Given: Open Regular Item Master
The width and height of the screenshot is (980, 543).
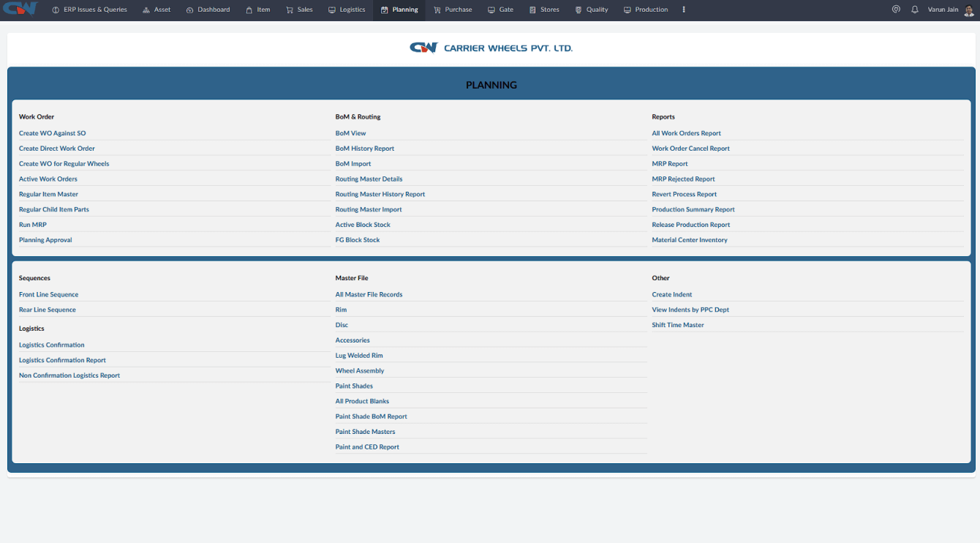Looking at the screenshot, I should pos(48,195).
